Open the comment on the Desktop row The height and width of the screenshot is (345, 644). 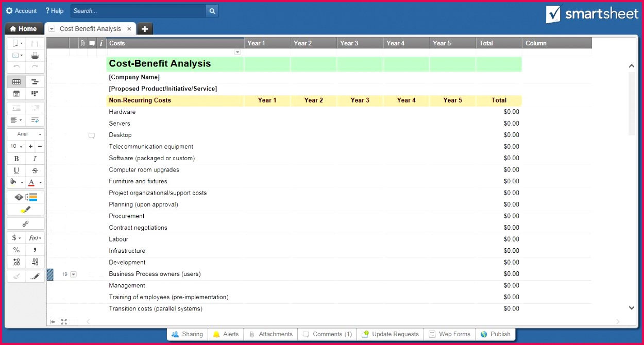[x=92, y=135]
